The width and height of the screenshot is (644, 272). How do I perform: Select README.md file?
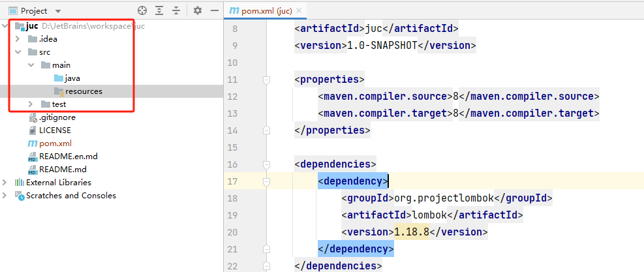tap(63, 170)
